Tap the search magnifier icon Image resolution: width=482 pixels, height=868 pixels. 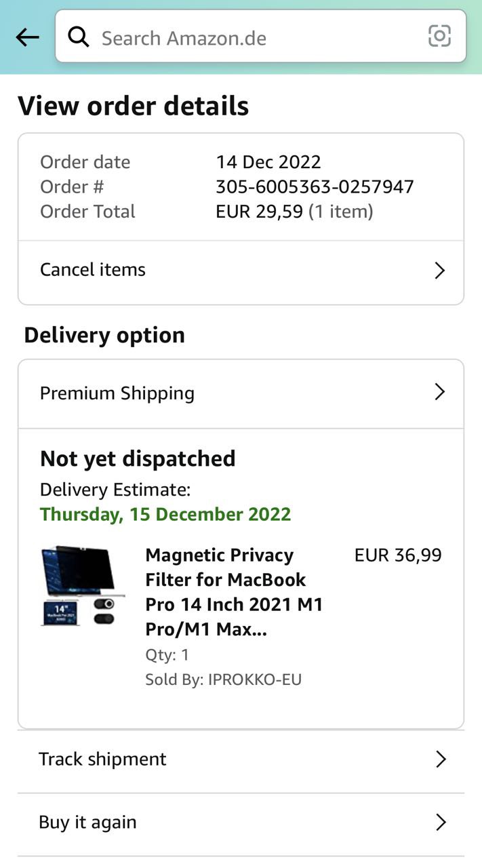click(x=79, y=37)
